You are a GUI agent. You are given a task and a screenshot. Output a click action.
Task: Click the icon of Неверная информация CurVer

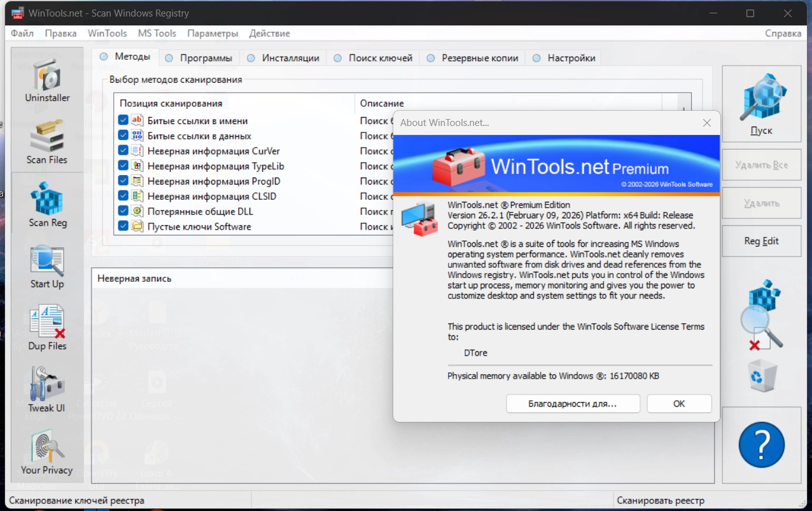(137, 151)
